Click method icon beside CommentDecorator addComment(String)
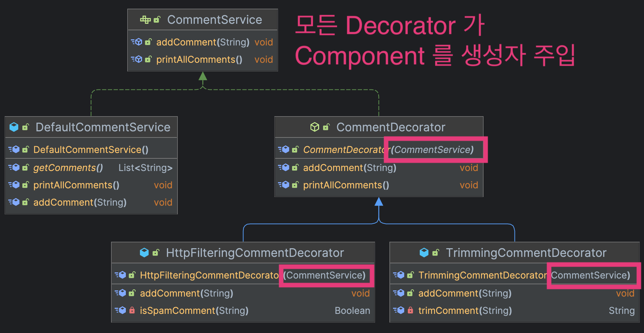This screenshot has width=644, height=333. (x=284, y=167)
